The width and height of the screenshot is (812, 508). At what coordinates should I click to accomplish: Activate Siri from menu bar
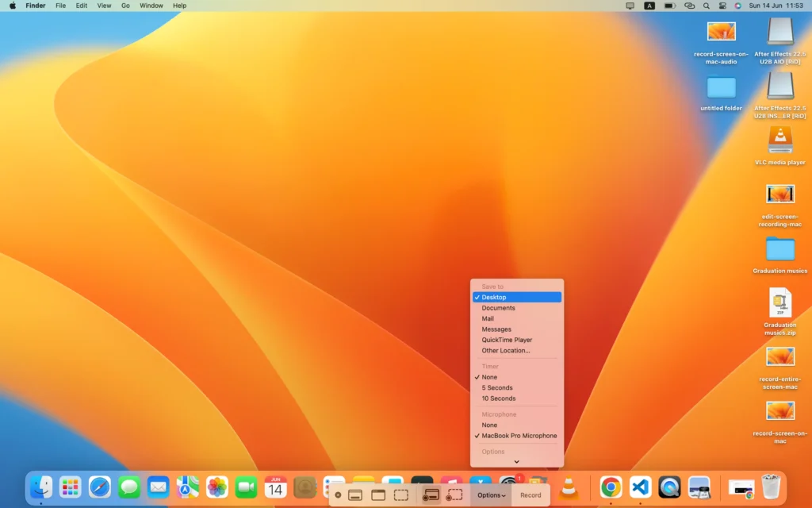click(738, 6)
